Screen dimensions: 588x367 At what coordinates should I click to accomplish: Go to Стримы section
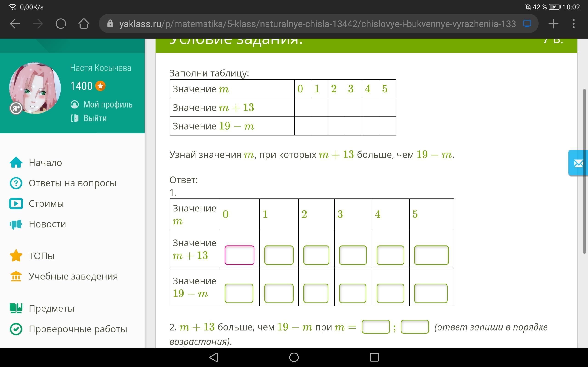46,203
